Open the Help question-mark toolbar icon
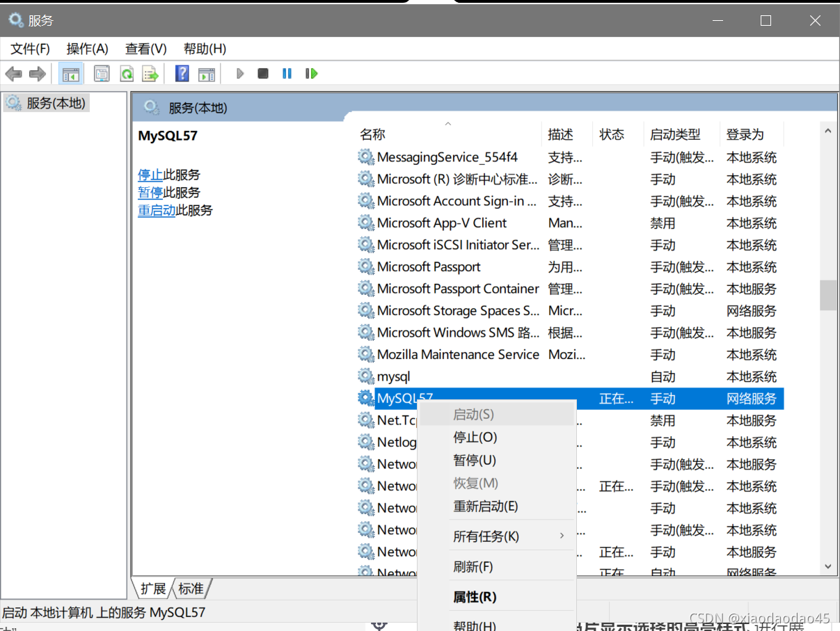Screen dimensions: 840x631 tap(182, 73)
